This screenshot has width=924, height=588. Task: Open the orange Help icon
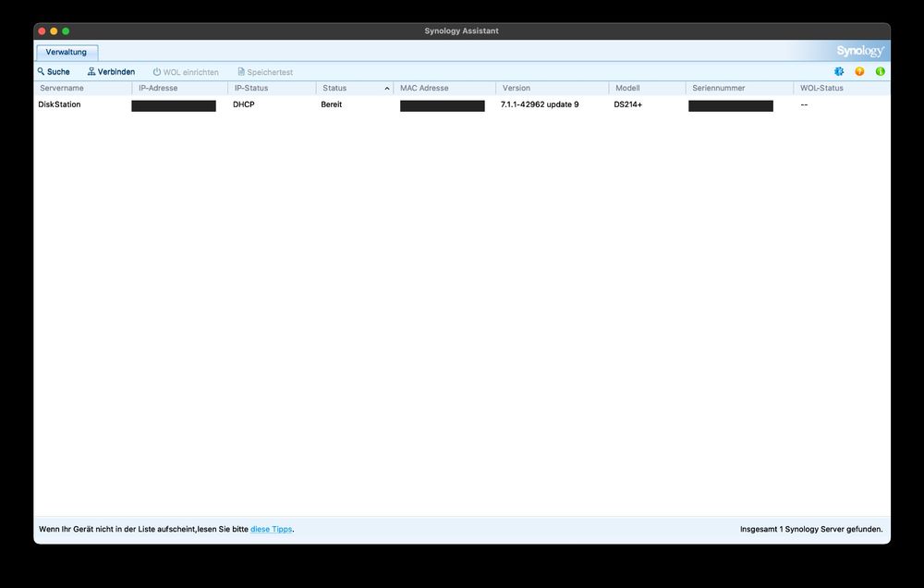(858, 71)
